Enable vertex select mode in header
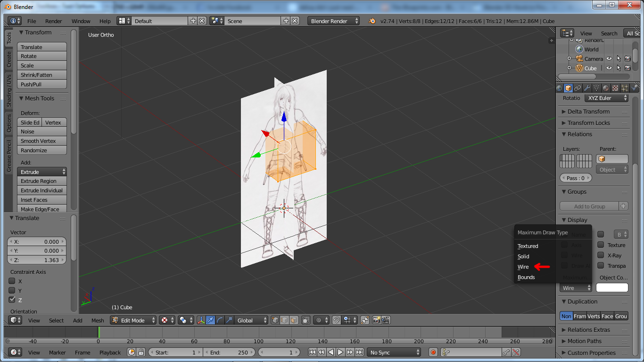This screenshot has height=362, width=644. coord(274,320)
